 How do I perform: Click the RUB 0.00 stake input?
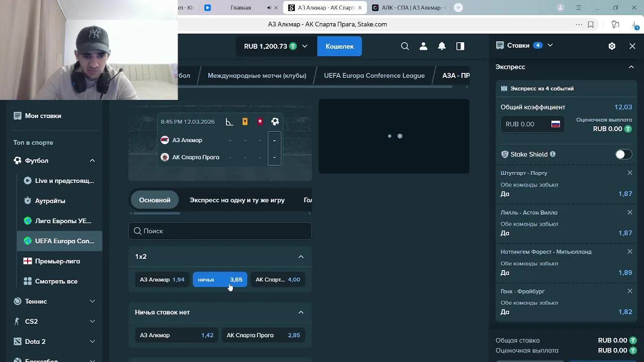pos(532,124)
